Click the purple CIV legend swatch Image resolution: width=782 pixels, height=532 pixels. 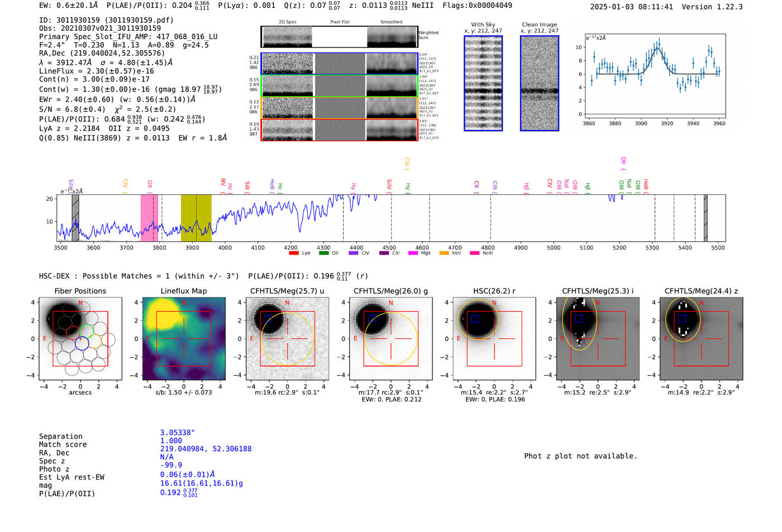354,253
